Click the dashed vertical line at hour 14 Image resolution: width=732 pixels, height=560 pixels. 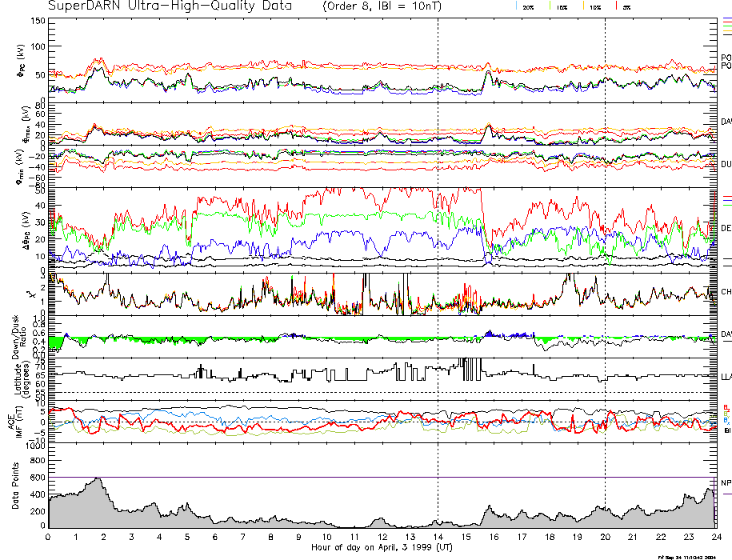click(438, 240)
